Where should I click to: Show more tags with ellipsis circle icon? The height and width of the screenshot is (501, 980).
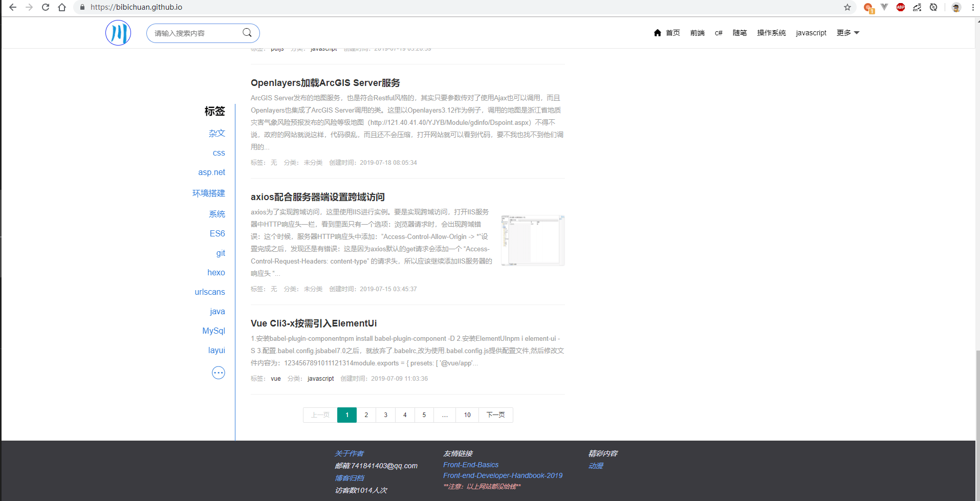[219, 373]
